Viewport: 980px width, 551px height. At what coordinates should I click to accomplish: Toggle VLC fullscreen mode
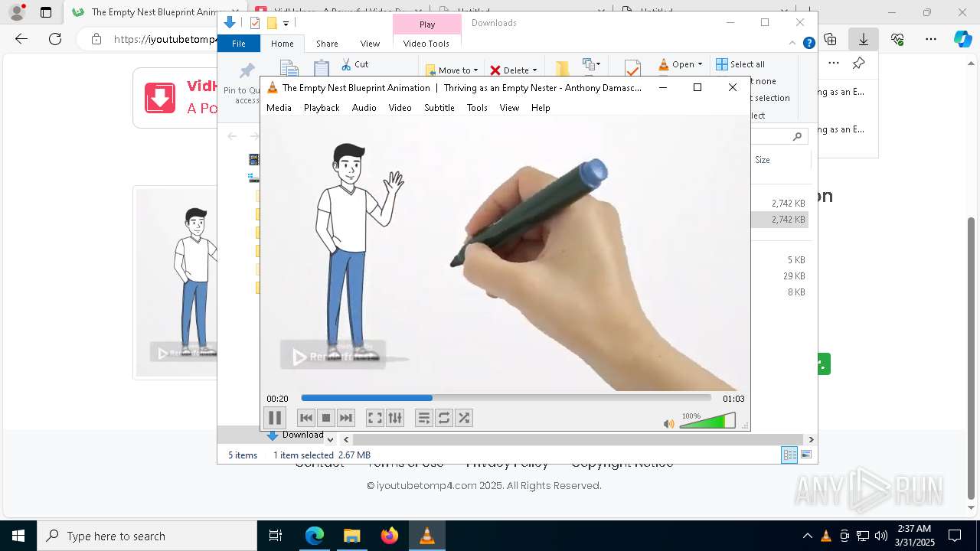375,418
